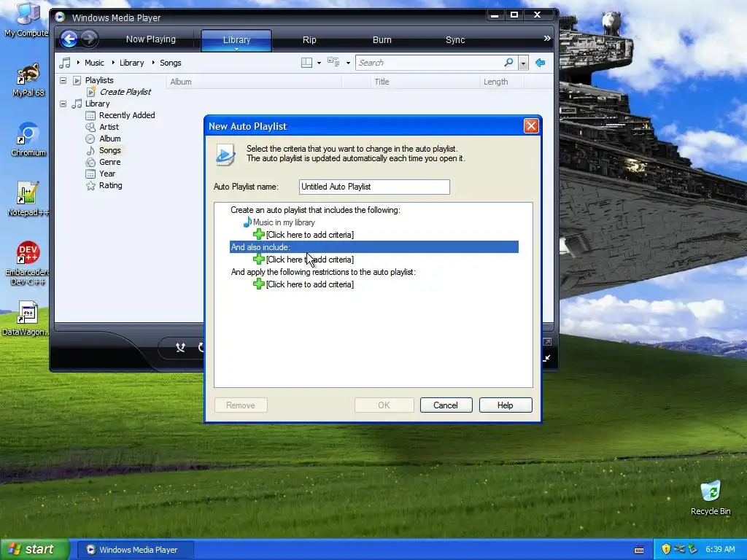Open the Library breadcrumb arrow
The image size is (747, 560).
click(x=113, y=63)
